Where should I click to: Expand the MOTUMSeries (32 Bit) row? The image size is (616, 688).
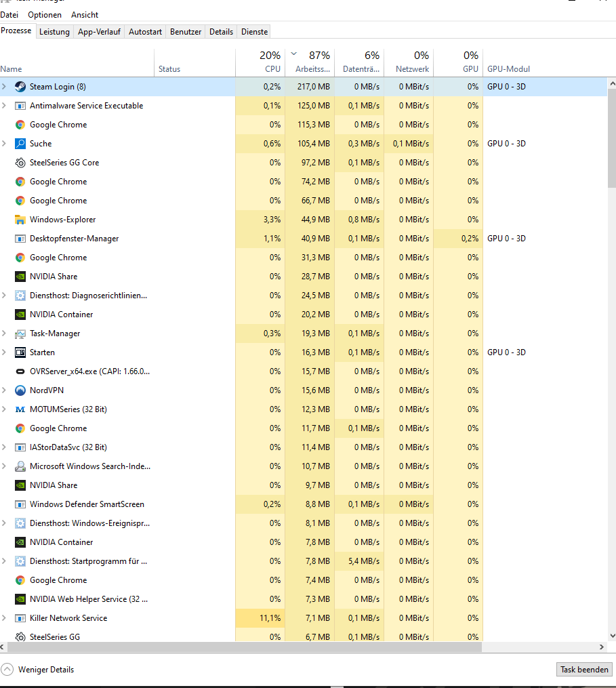tap(4, 409)
